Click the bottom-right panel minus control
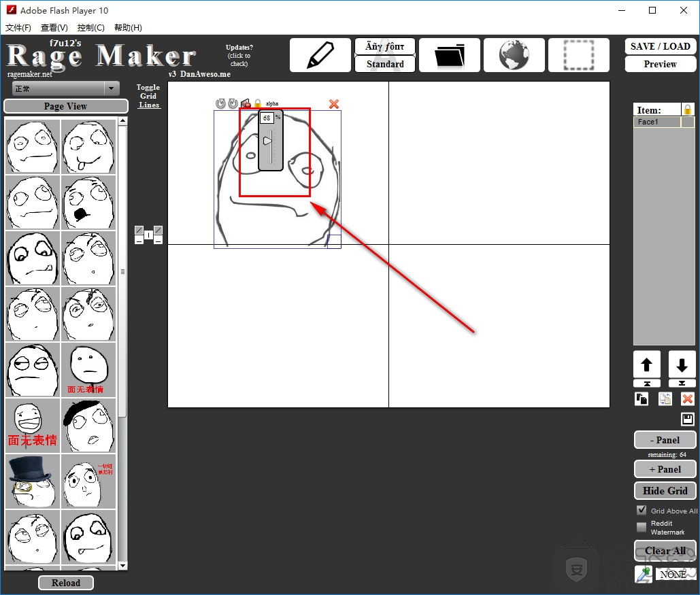This screenshot has height=595, width=700. point(158,241)
